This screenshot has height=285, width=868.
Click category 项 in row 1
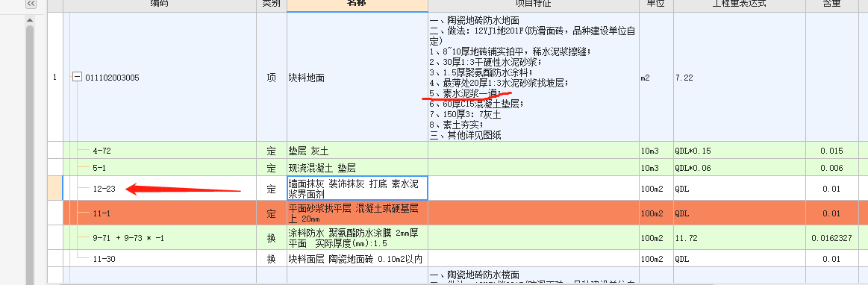pyautogui.click(x=271, y=78)
